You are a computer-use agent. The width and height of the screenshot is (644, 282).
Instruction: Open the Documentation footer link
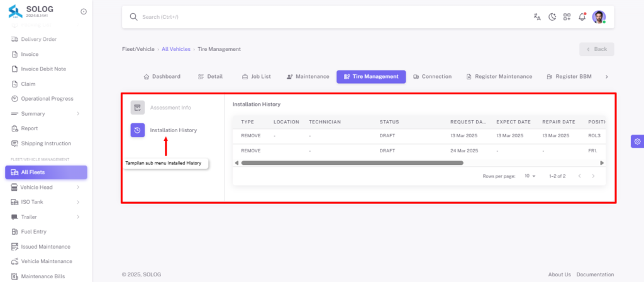click(x=595, y=274)
